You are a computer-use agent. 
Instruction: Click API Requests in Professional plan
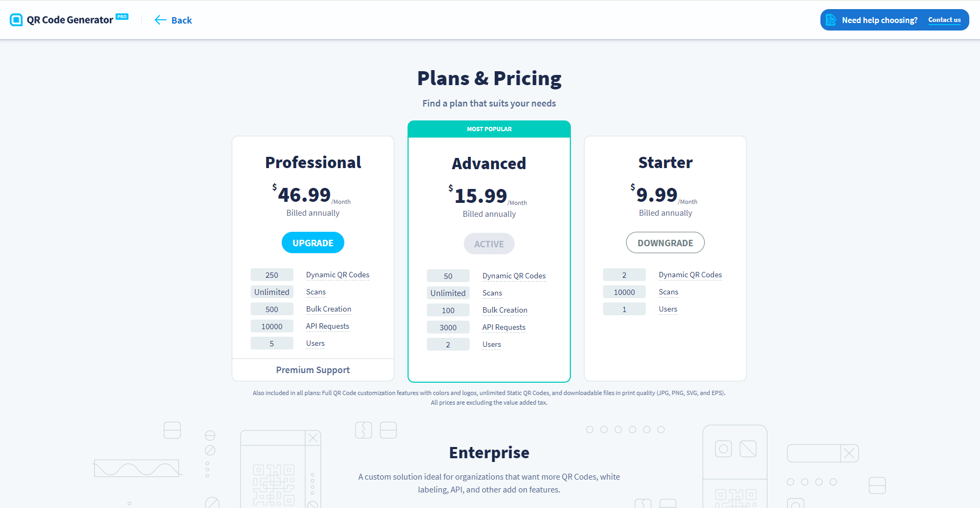pos(327,326)
